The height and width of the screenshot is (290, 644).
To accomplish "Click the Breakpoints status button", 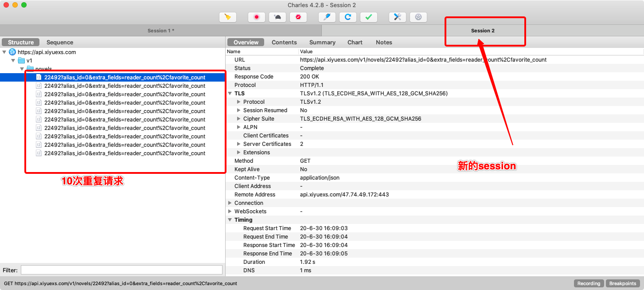I will click(x=623, y=283).
